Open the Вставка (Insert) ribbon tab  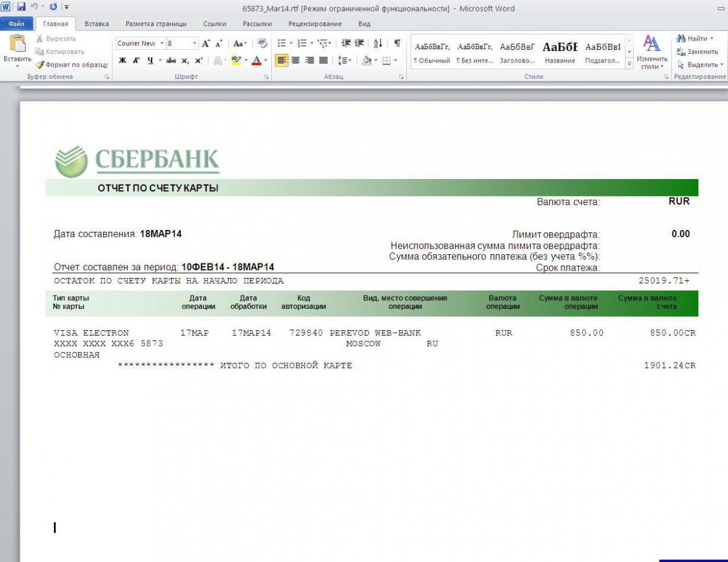pyautogui.click(x=96, y=24)
